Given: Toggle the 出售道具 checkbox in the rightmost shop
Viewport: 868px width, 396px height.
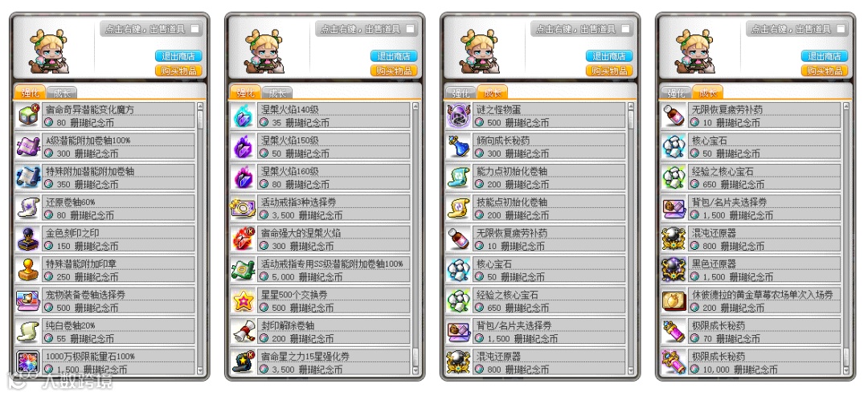Looking at the screenshot, I should (841, 28).
